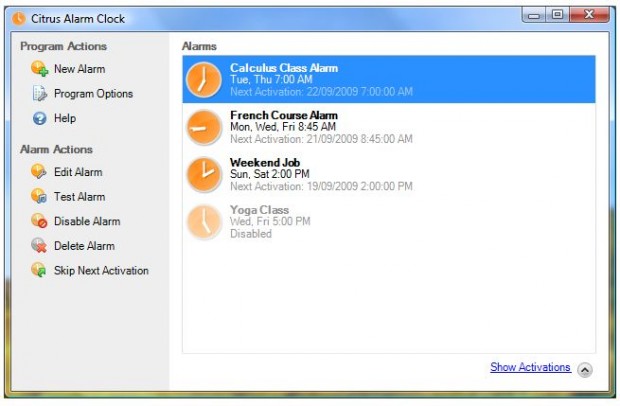Viewport: 620px width, 406px height.
Task: Click the Calculus Class Alarm clock face
Action: pos(204,80)
